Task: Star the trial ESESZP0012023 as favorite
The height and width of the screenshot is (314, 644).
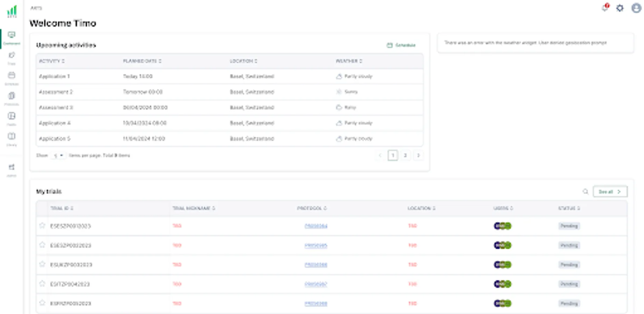Action: 42,226
